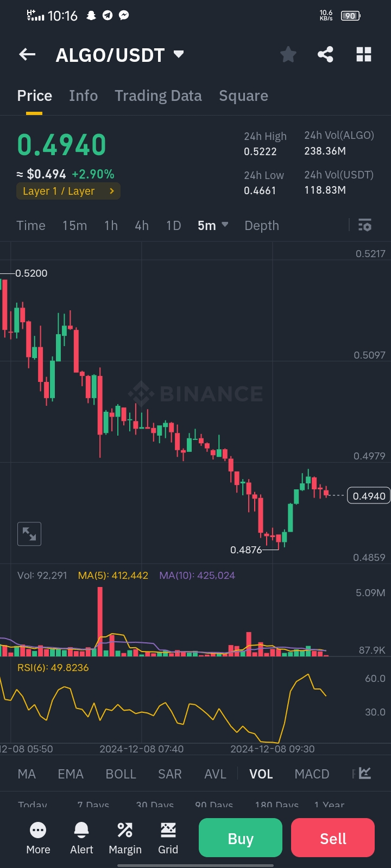Enable the BOLL indicator

point(121,774)
